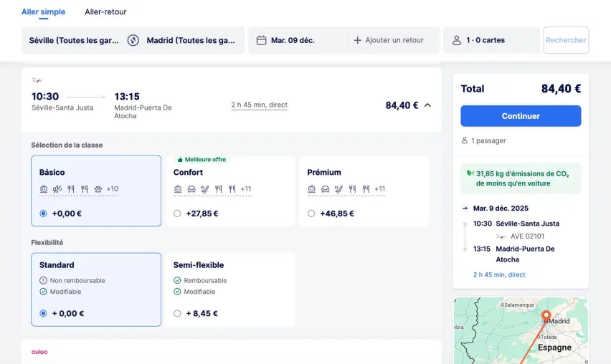The height and width of the screenshot is (364, 611).
Task: Click the thumbs-up icon on Meilleure offre
Action: (180, 160)
